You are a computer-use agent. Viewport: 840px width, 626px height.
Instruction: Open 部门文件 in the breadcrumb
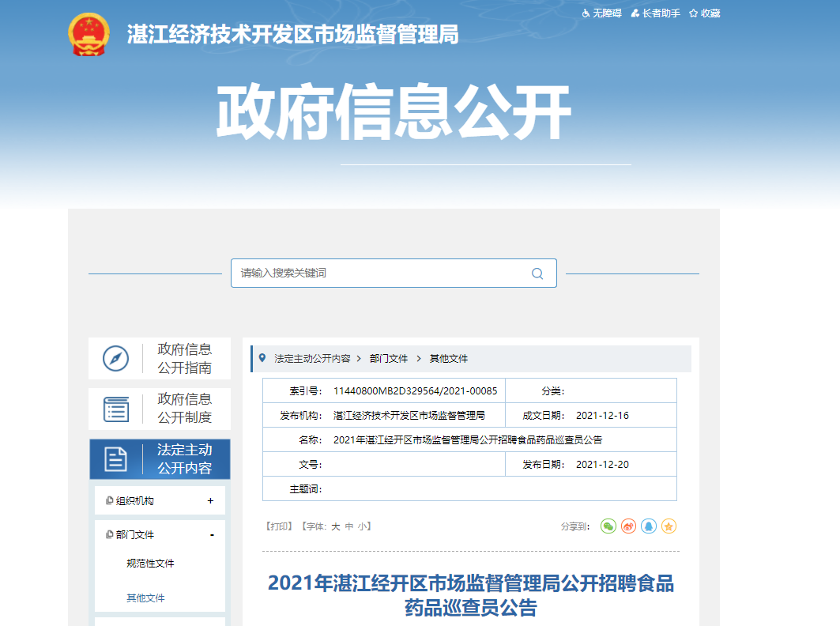pyautogui.click(x=389, y=359)
